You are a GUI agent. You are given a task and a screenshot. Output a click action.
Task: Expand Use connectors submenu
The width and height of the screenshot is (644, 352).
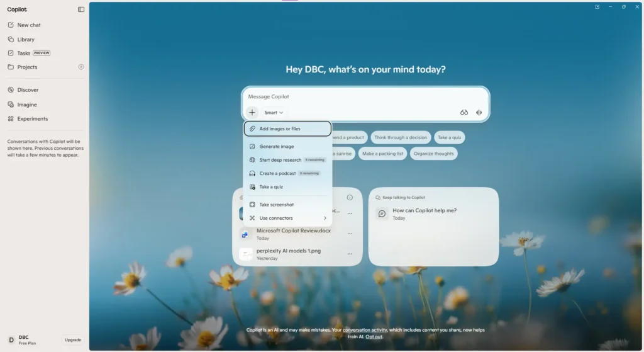click(x=287, y=219)
